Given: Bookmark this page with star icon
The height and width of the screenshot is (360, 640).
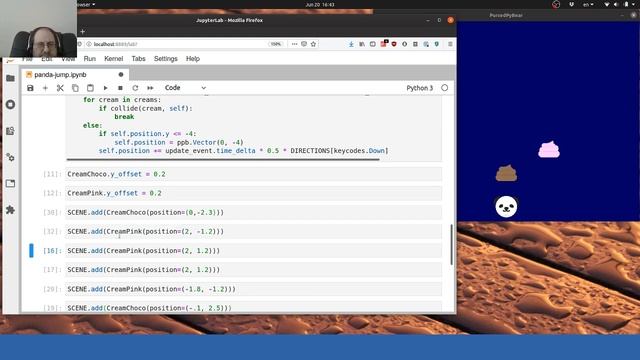Looking at the screenshot, I should [313, 44].
